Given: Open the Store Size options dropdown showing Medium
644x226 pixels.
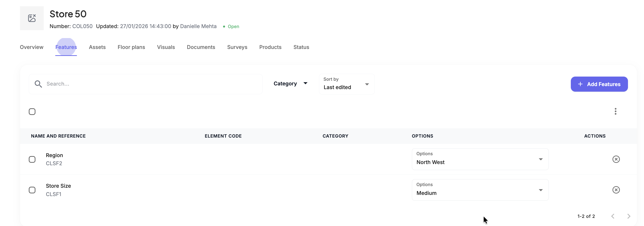Looking at the screenshot, I should [480, 190].
